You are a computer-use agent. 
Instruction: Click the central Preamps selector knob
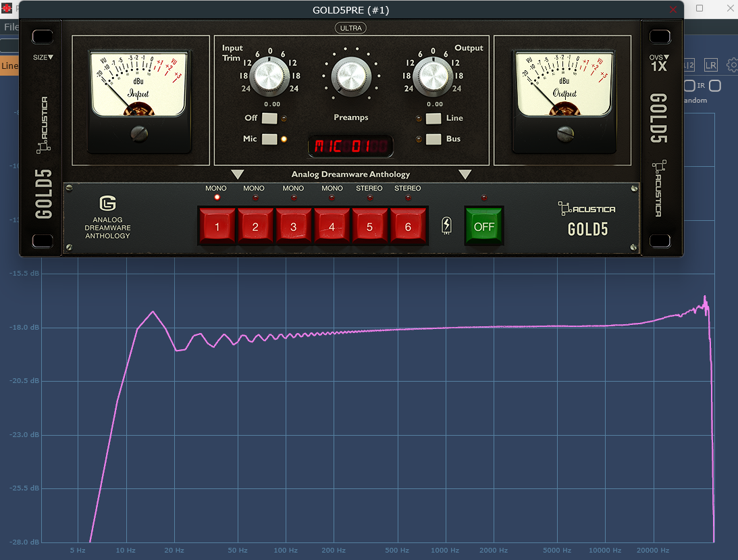(351, 76)
